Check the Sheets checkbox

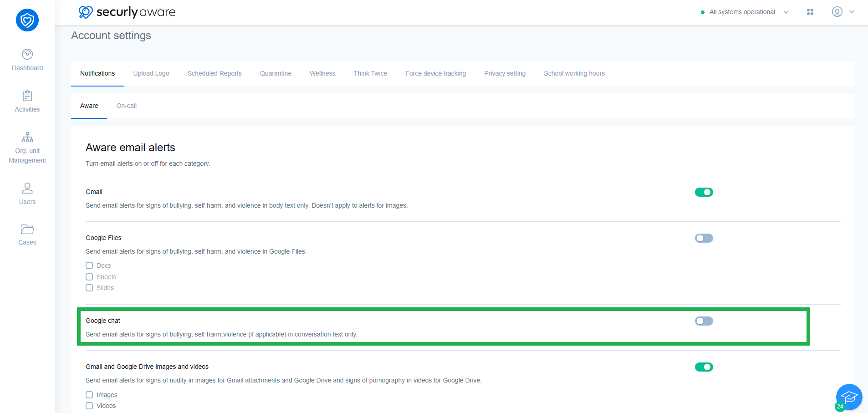89,277
